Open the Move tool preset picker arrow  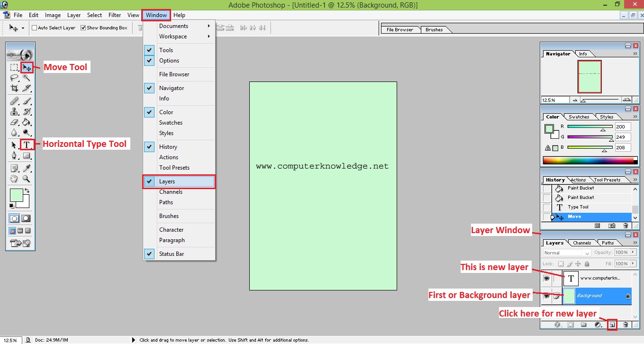(x=23, y=28)
